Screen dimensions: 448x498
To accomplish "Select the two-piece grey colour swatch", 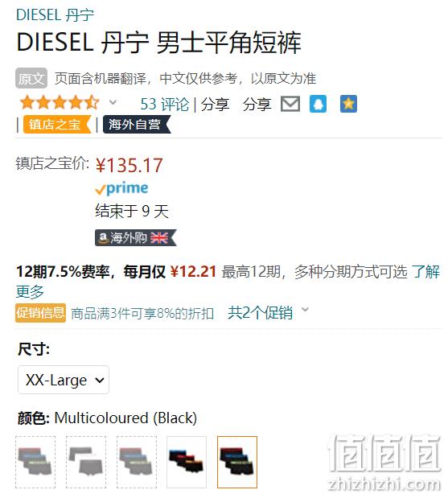I will pyautogui.click(x=86, y=462).
